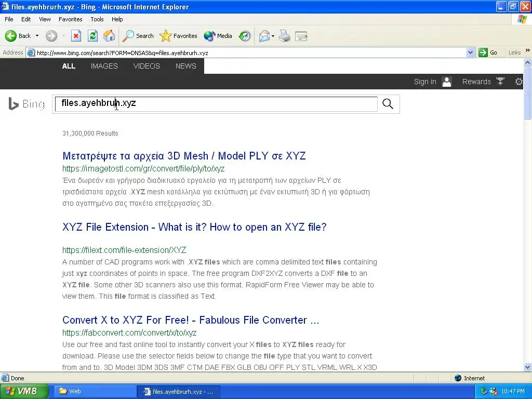This screenshot has height=399, width=532.
Task: Open the Edit menu
Action: click(x=26, y=19)
